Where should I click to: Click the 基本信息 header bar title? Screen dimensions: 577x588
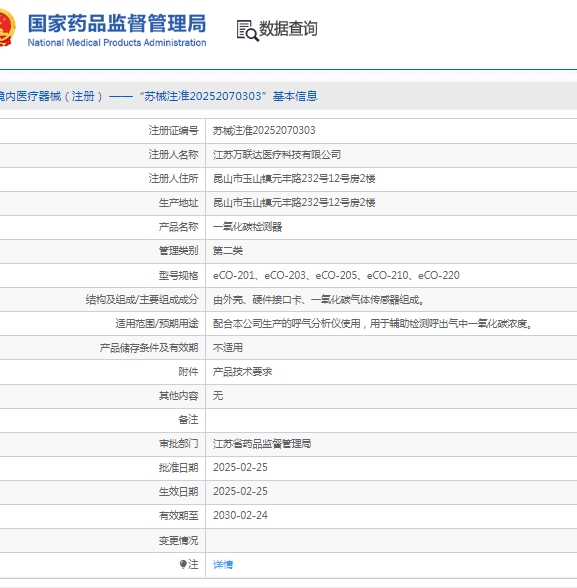[159, 96]
